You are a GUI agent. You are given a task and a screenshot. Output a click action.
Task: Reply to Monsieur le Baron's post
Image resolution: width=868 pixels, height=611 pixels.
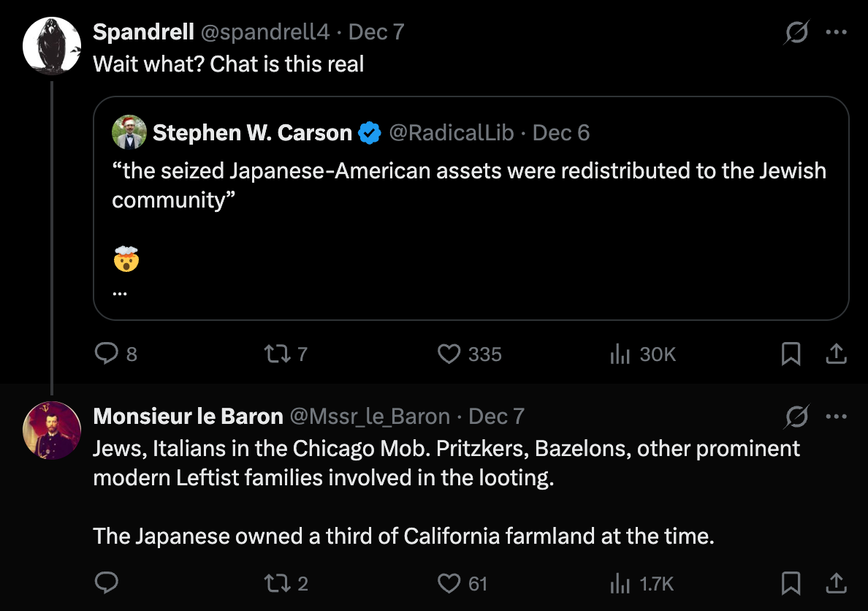tap(107, 583)
